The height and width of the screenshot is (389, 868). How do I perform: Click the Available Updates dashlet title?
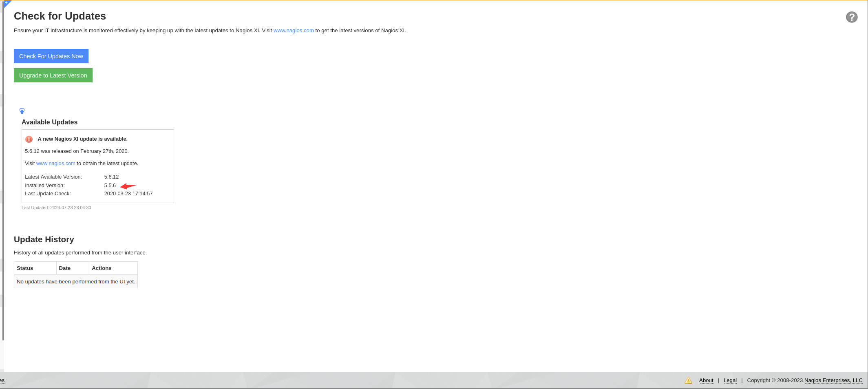49,122
